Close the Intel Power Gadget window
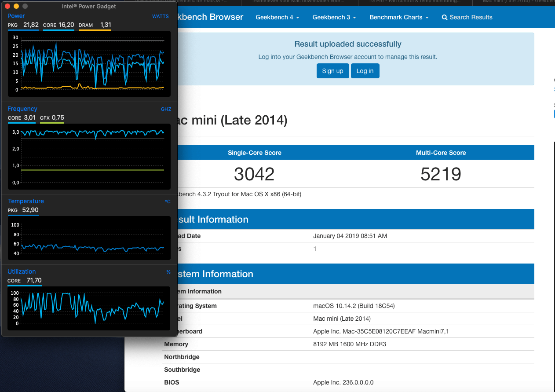 pos(7,7)
